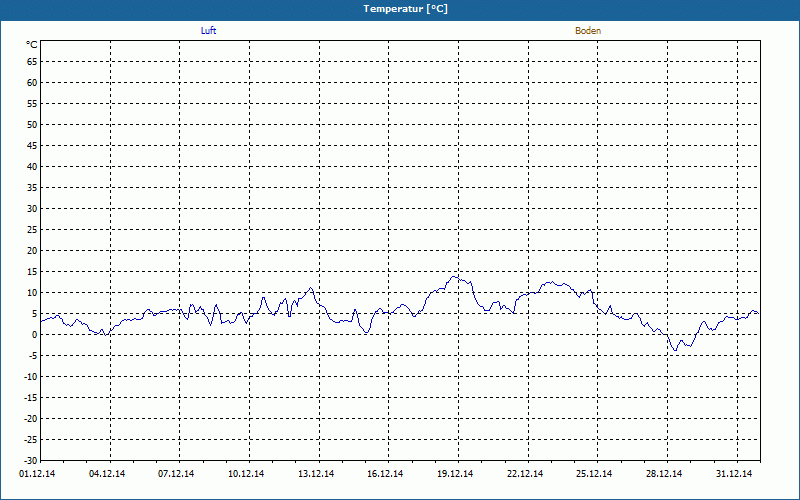Click the air temperature peak near 19.12.14
Image resolution: width=800 pixels, height=500 pixels.
454,277
